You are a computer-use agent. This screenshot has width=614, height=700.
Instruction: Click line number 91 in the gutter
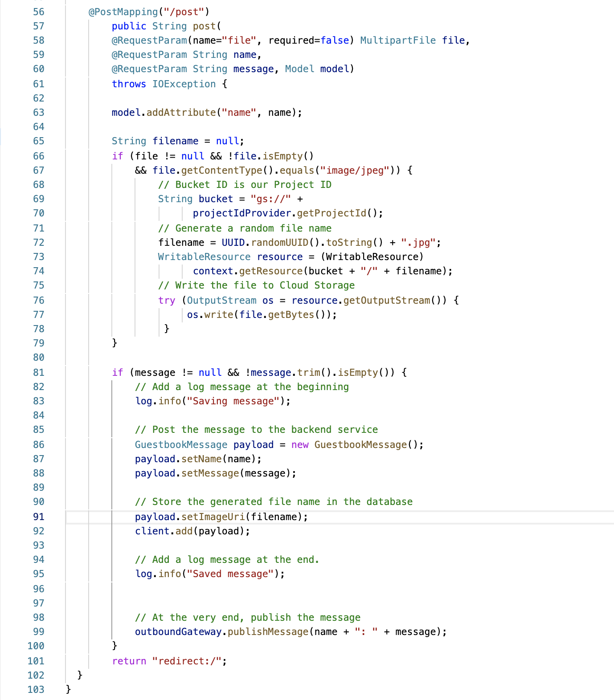39,517
